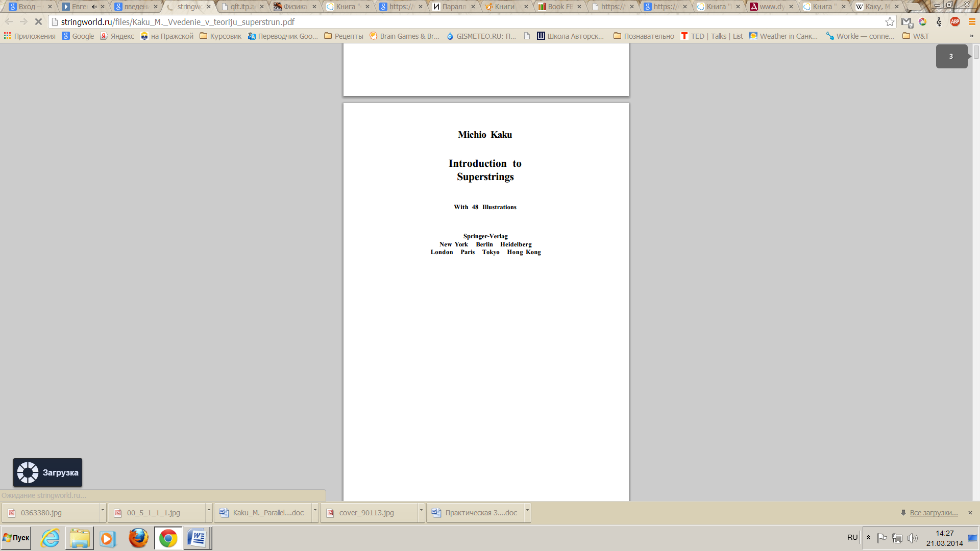
Task: Click the address bar URL
Action: 178,22
